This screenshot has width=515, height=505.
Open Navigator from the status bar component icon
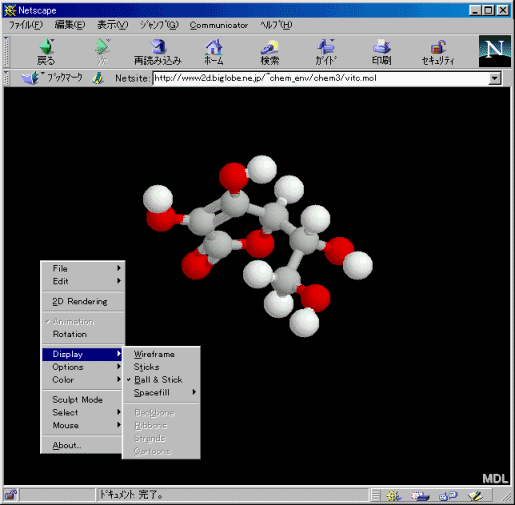click(x=394, y=496)
